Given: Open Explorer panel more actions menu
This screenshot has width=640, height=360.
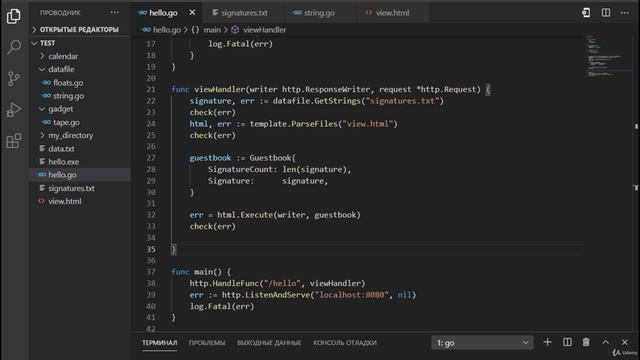Looking at the screenshot, I should tap(115, 13).
